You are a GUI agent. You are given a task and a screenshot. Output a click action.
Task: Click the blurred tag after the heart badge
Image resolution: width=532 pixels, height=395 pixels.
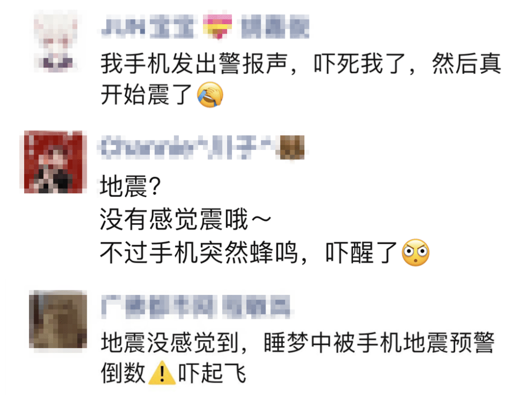pos(275,27)
